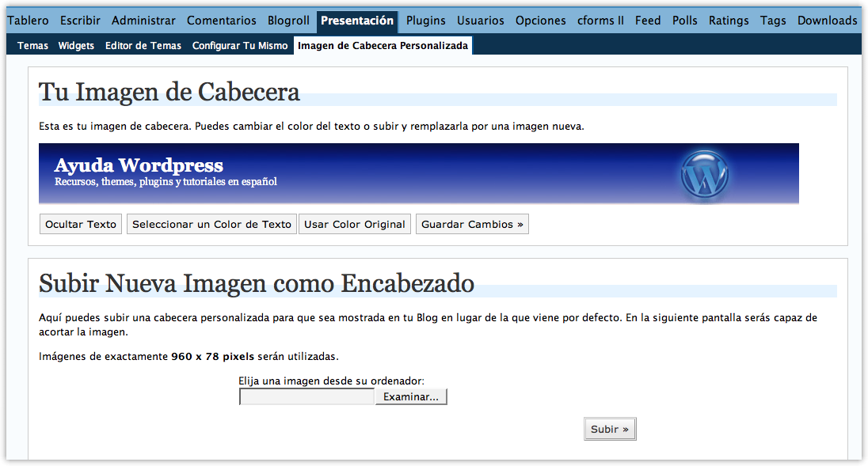The image size is (868, 466).
Task: Switch to the Temas submenu tab
Action: tap(32, 45)
